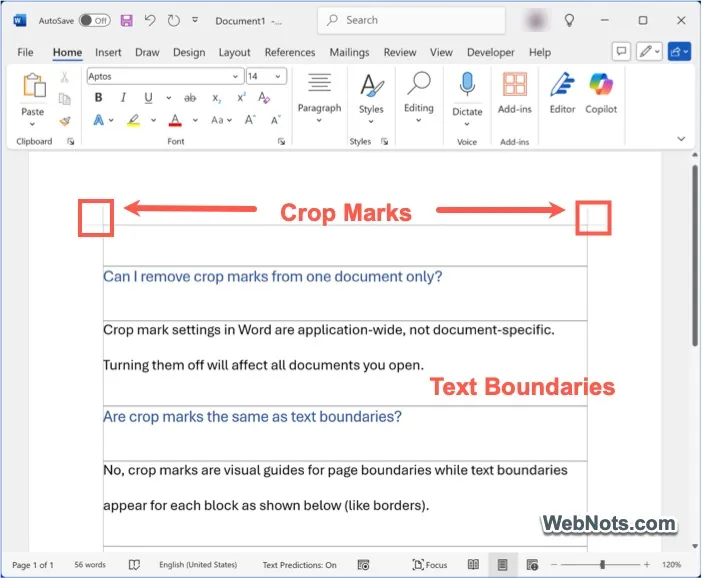Click the Focus mode button
The image size is (702, 578).
pos(430,565)
